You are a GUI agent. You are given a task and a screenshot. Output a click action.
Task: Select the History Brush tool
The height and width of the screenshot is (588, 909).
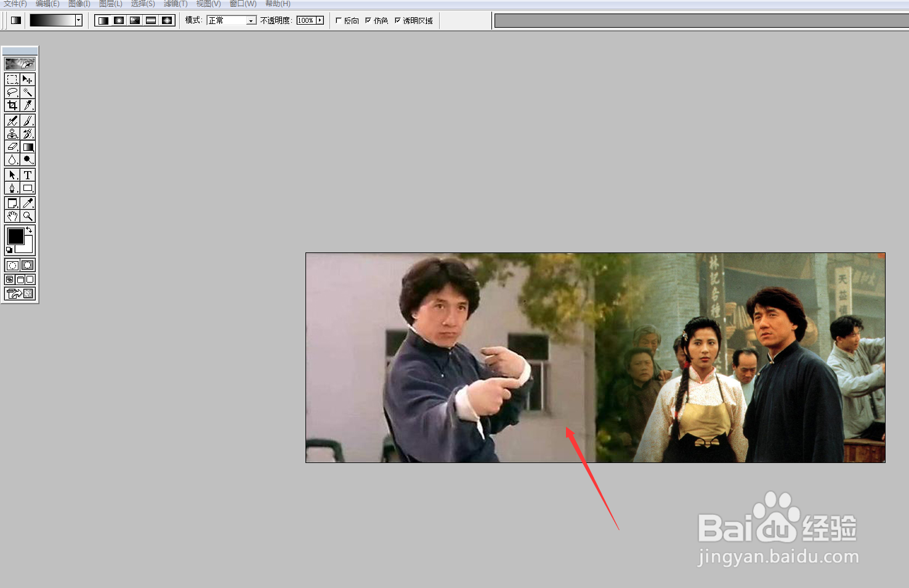(28, 134)
